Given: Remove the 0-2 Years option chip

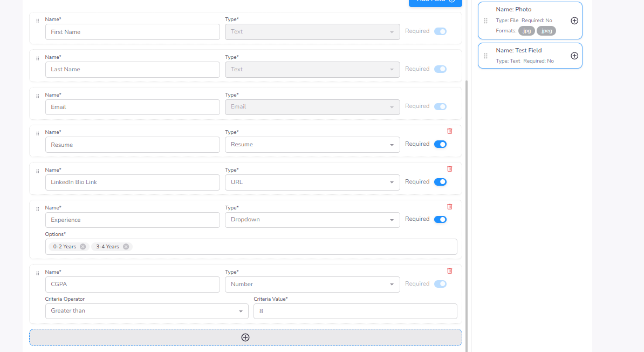Looking at the screenshot, I should [x=83, y=246].
